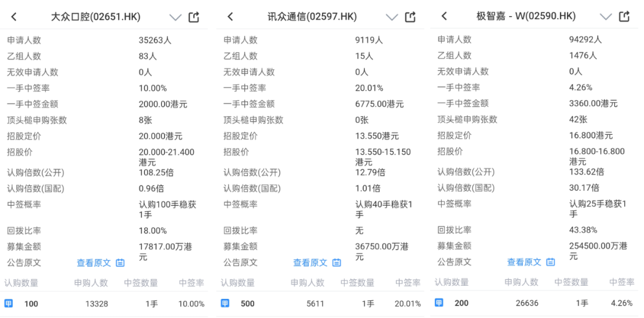The image size is (644, 318).
Task: Click 乙组人数 value 1476人
Action: (x=583, y=55)
